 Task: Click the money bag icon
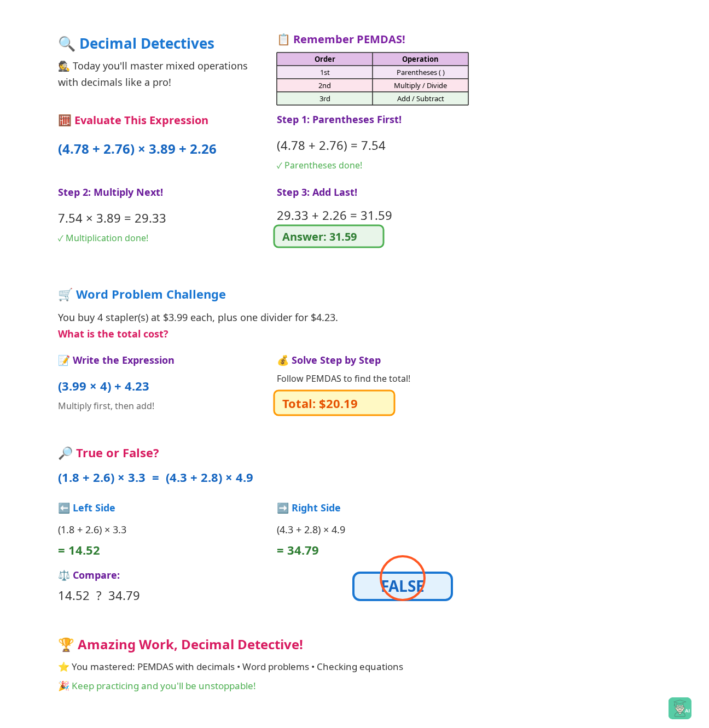point(283,360)
